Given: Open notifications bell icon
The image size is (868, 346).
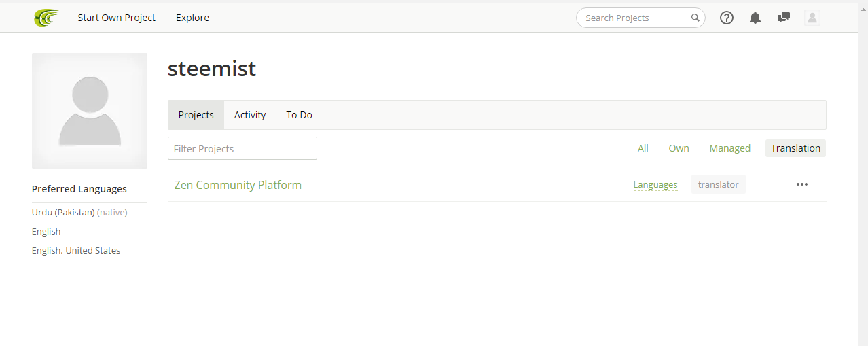Looking at the screenshot, I should point(755,18).
